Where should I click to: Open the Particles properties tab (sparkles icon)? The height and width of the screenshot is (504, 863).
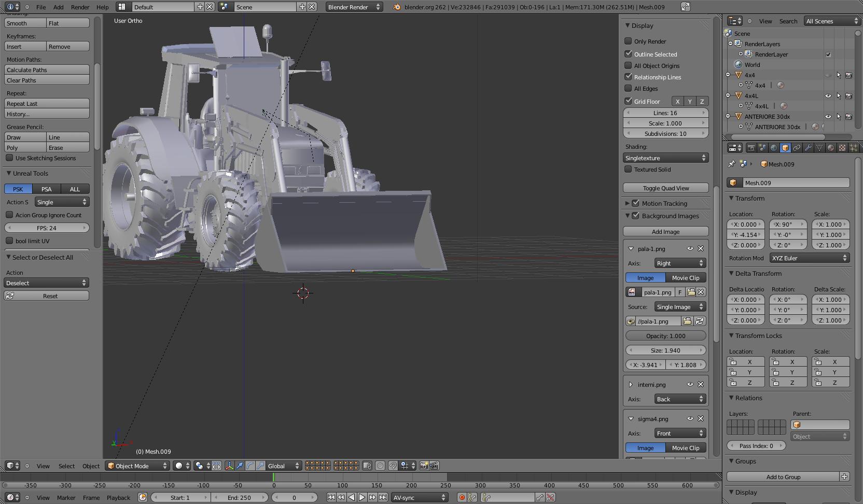(x=854, y=148)
